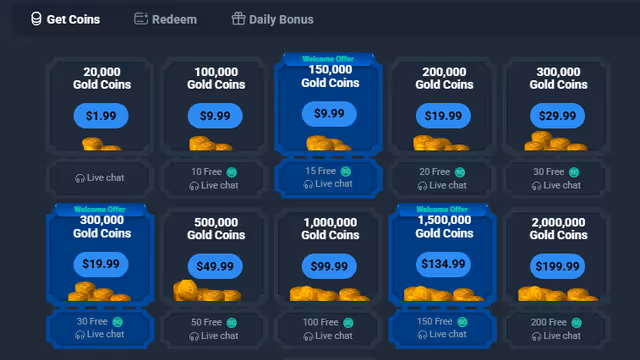Select the $134.99 welcome offer button

[x=443, y=264]
